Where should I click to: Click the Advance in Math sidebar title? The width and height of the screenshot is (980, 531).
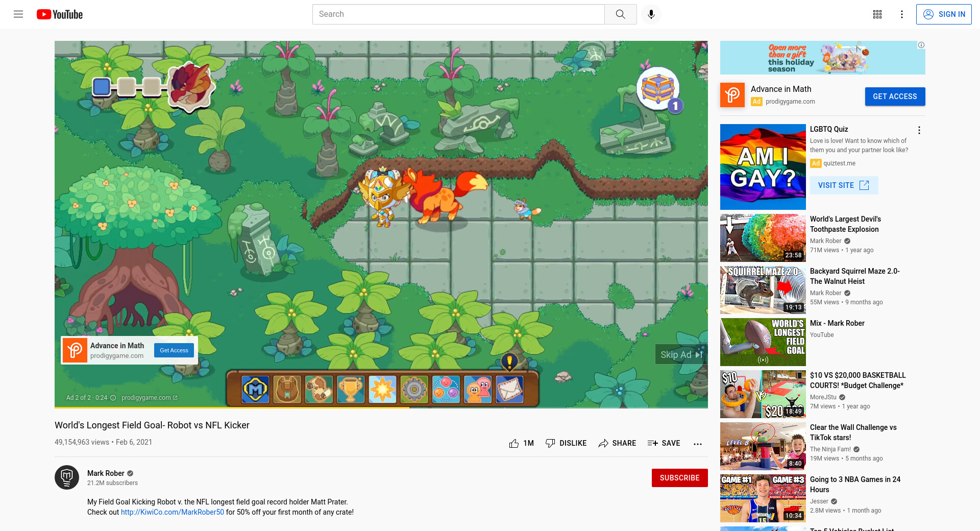pos(781,89)
